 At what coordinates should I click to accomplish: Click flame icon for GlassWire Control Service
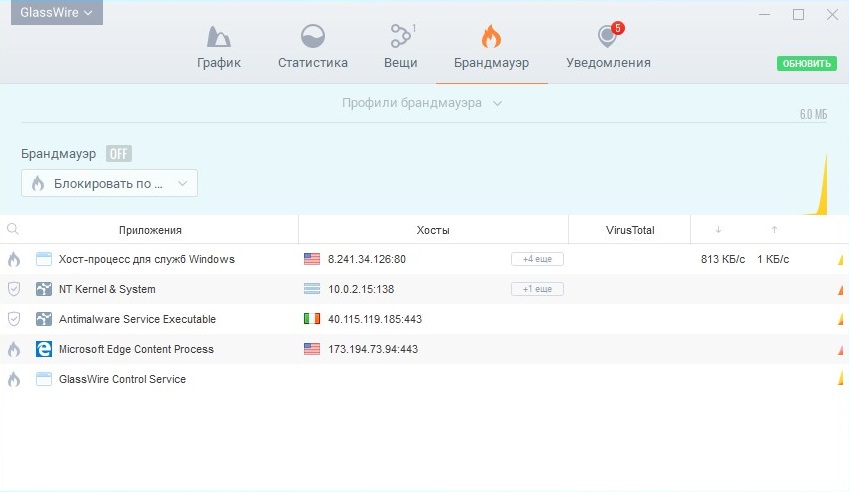[14, 379]
